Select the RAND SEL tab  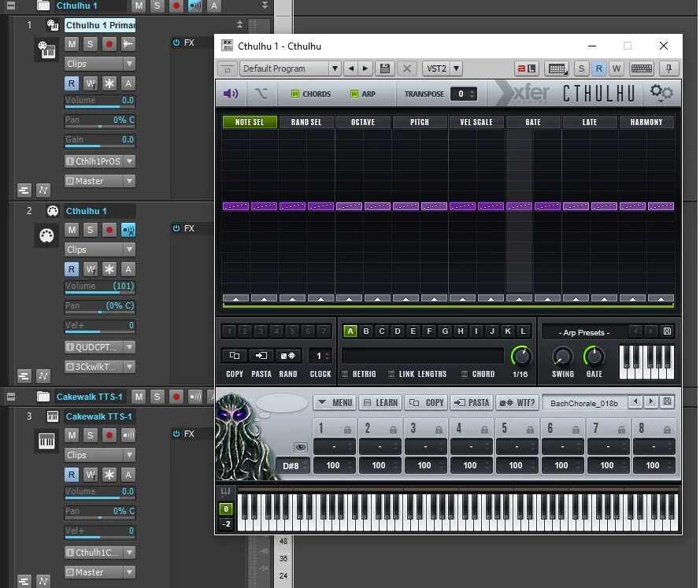coord(306,122)
